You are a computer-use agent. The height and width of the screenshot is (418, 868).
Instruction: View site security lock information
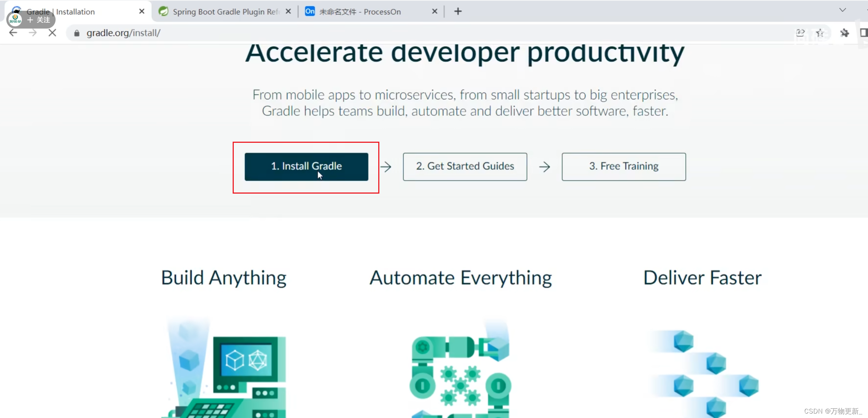click(77, 33)
